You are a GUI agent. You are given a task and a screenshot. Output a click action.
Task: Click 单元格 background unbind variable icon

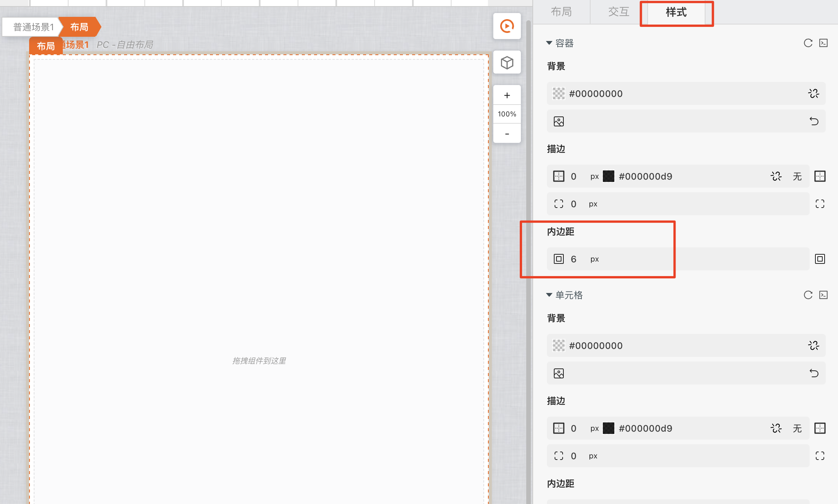pyautogui.click(x=813, y=345)
